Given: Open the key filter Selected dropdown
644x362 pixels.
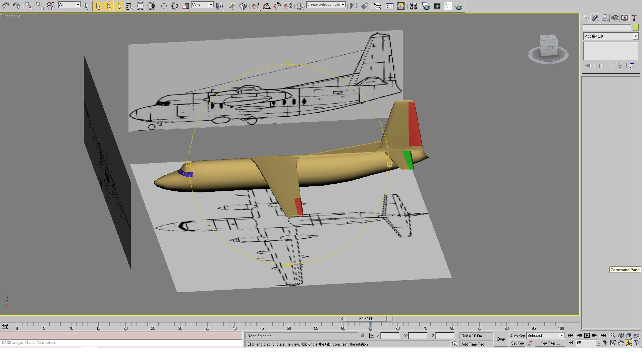Looking at the screenshot, I should click(x=545, y=336).
